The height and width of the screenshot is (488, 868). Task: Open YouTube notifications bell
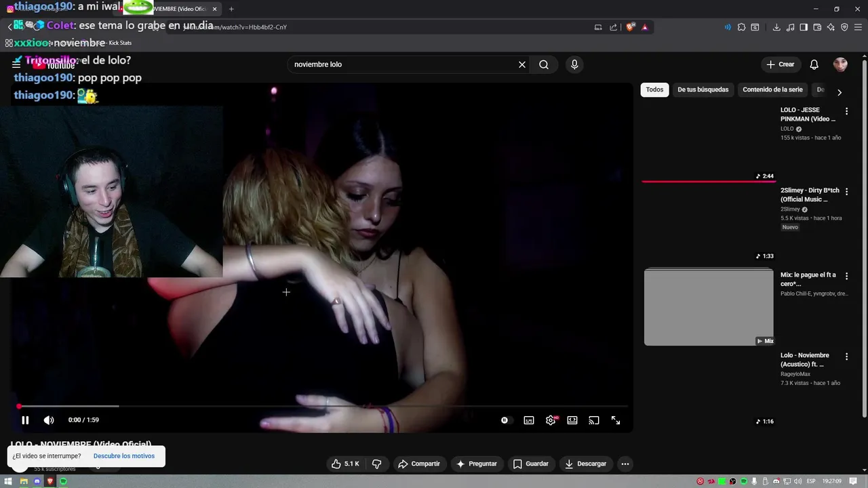[x=814, y=64]
